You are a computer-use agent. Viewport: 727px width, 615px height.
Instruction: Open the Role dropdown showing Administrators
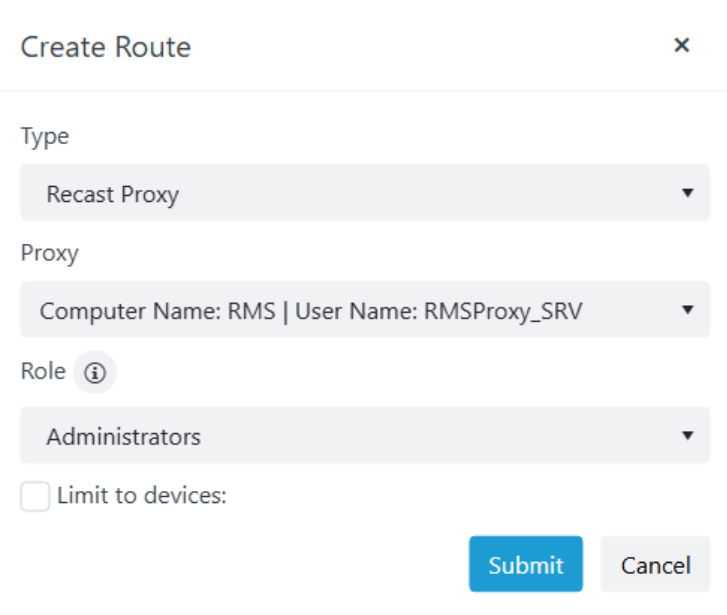point(365,436)
